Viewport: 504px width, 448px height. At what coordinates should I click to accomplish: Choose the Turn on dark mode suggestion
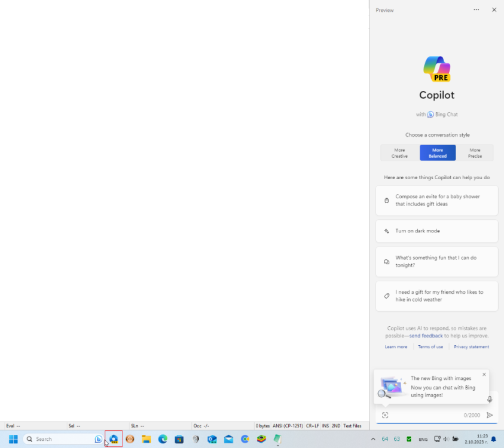tap(437, 231)
